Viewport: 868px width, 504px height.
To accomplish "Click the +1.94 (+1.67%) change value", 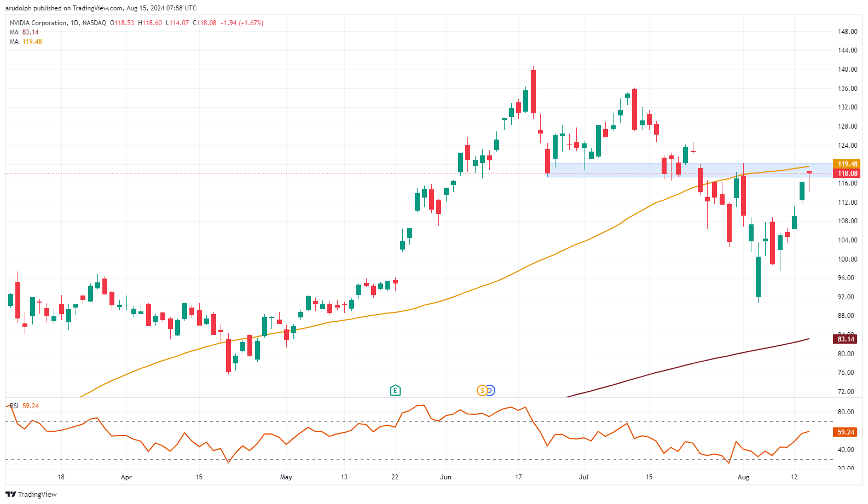I will [x=242, y=23].
